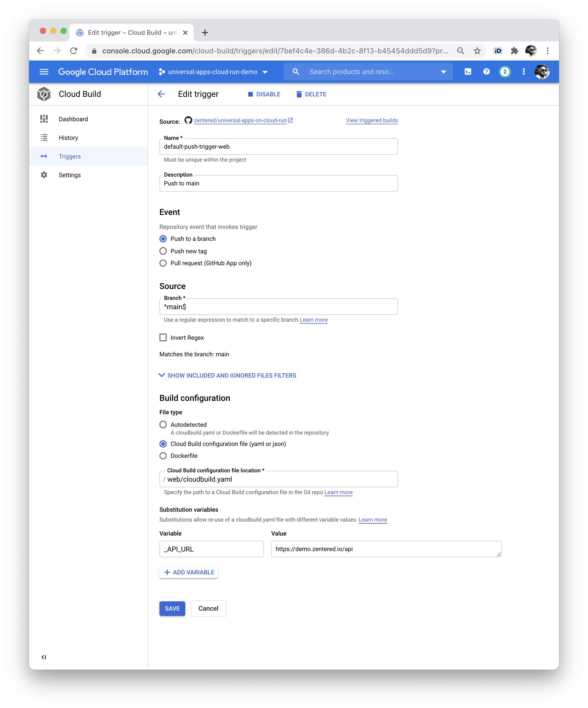Activate Cloud Shell terminal icon

click(x=468, y=71)
